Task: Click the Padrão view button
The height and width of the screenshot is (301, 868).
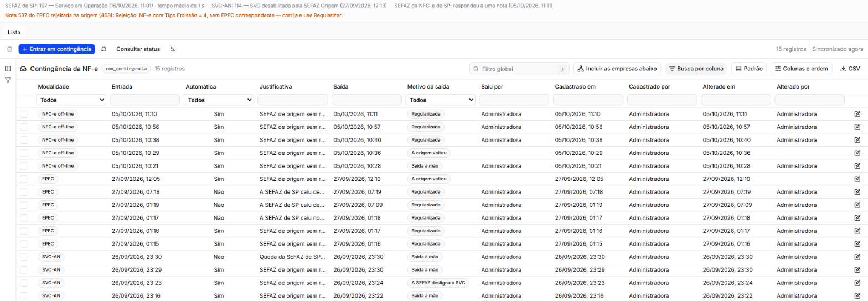Action: [748, 69]
